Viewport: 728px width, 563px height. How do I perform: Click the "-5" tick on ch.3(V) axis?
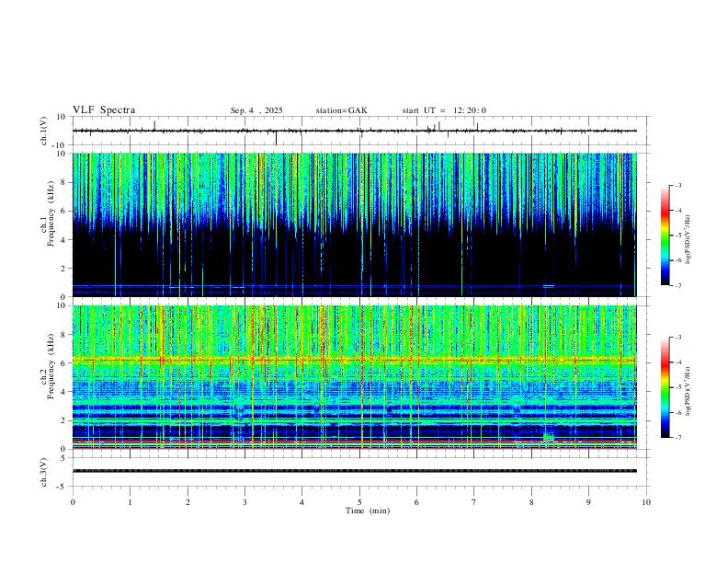point(63,487)
